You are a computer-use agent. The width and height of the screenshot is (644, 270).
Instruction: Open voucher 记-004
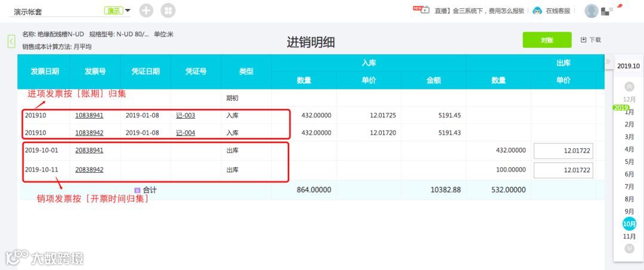[x=185, y=133]
